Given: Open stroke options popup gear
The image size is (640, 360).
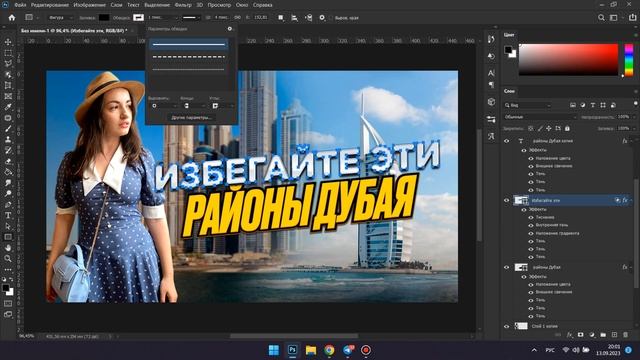Looking at the screenshot, I should [229, 29].
